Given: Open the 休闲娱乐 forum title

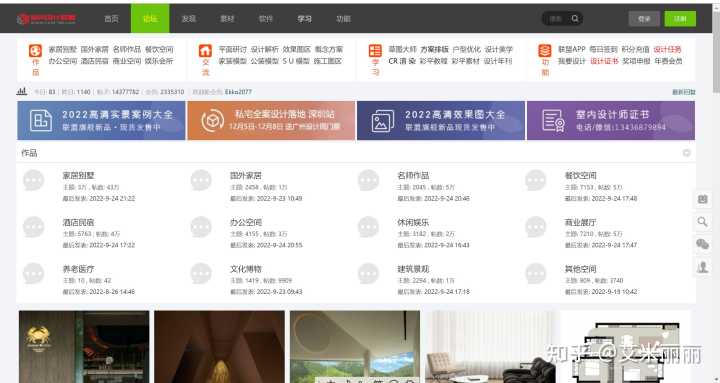Looking at the screenshot, I should click(x=413, y=222).
